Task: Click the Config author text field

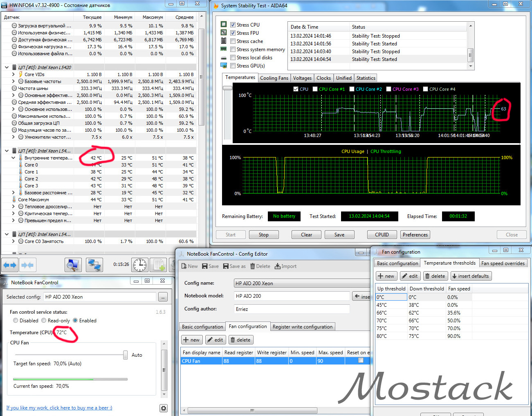Action: coord(292,309)
